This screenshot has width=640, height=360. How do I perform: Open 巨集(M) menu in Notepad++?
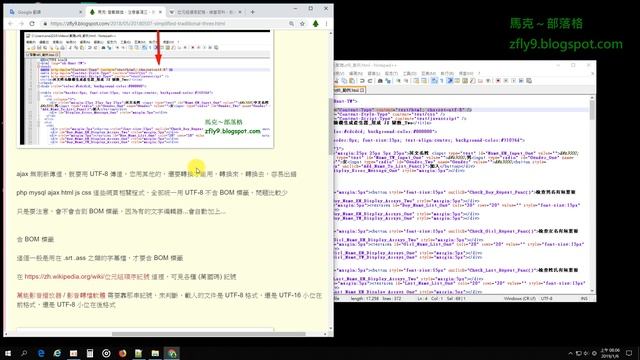429,73
